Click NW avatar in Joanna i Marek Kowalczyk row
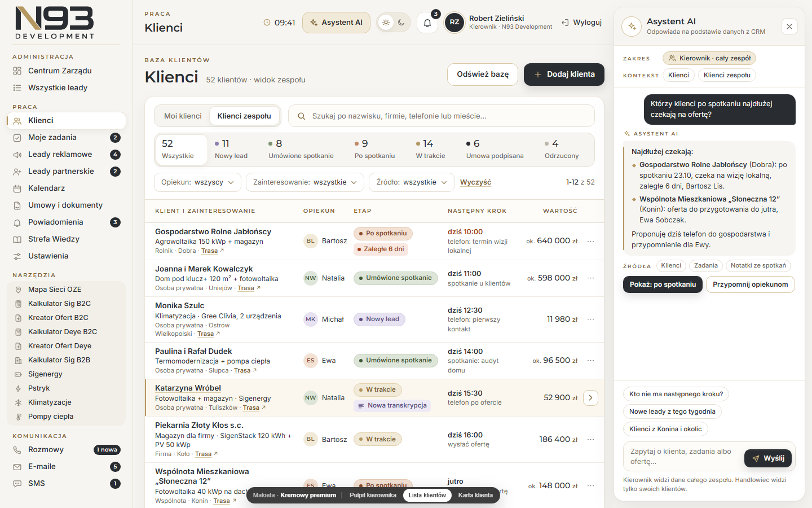The image size is (812, 508). pos(311,278)
